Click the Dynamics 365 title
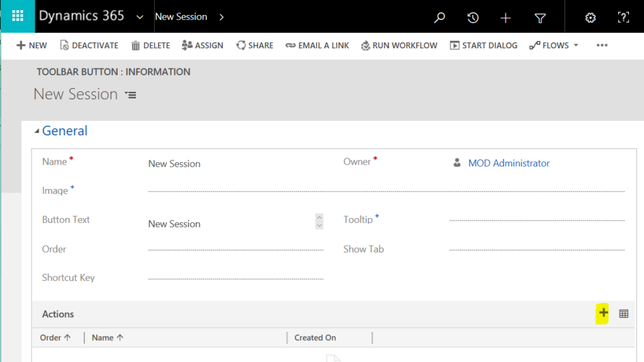This screenshot has height=362, width=644. click(x=81, y=16)
